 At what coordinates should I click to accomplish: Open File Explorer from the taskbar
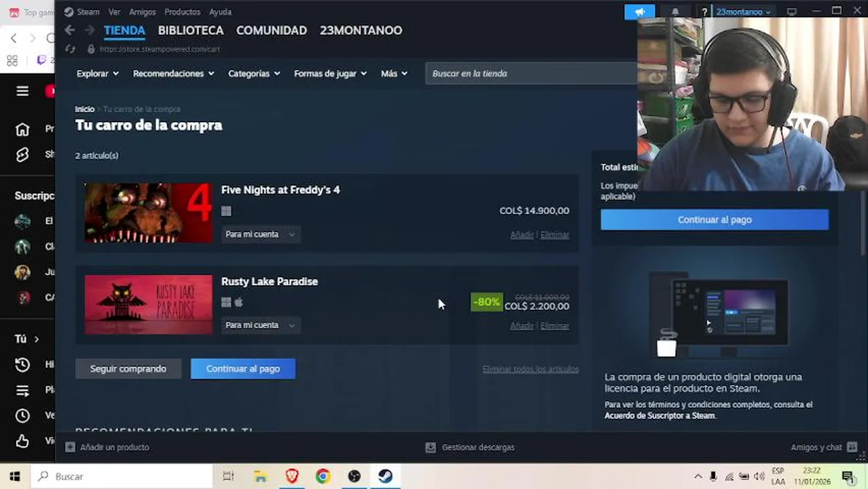tap(260, 476)
